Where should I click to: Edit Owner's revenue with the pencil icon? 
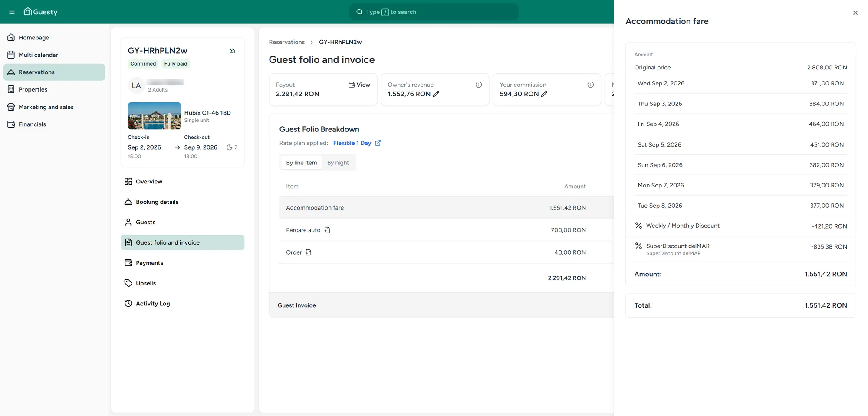(436, 94)
